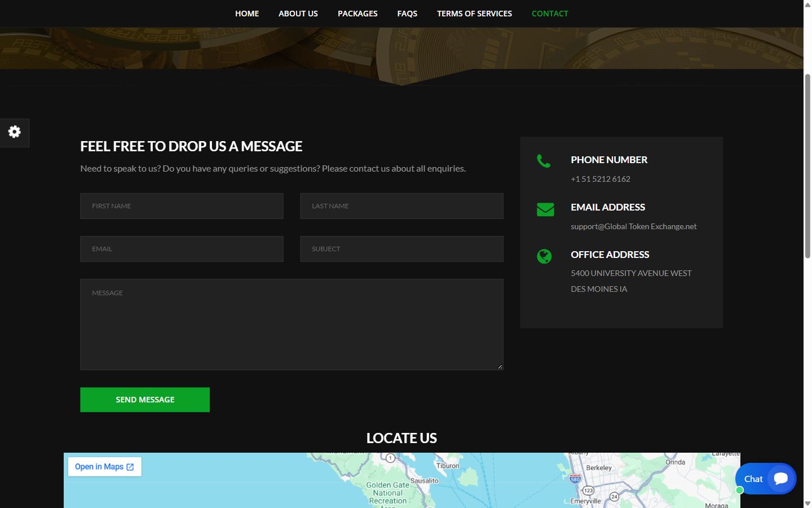The image size is (812, 508).
Task: Click the page vertical scrollbar thumb
Action: 807,166
